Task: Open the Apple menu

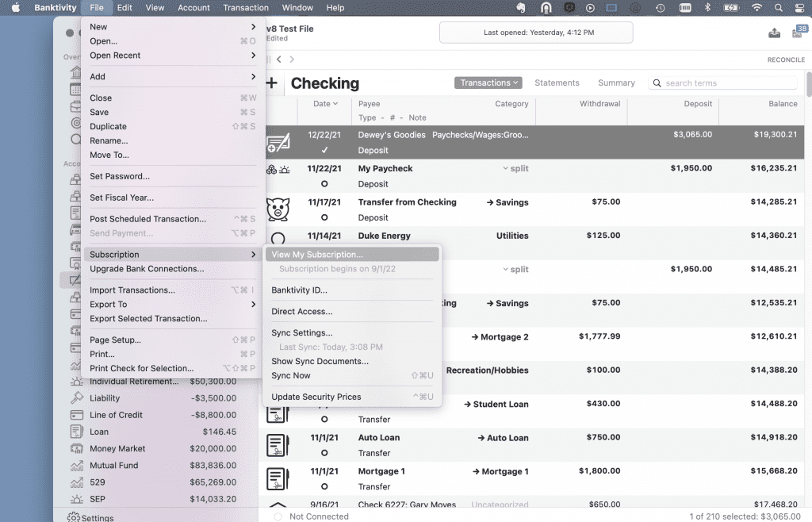Action: point(16,8)
